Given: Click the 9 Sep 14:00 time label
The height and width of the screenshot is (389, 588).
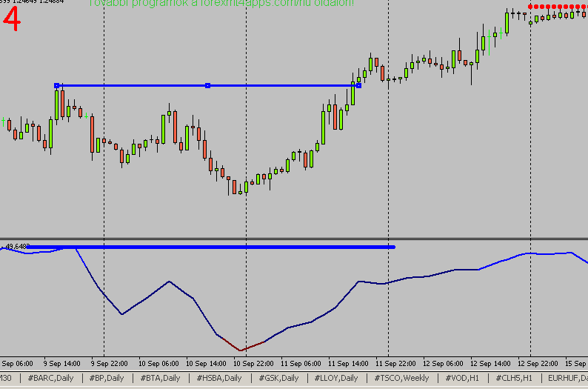Looking at the screenshot, I should [x=62, y=364].
